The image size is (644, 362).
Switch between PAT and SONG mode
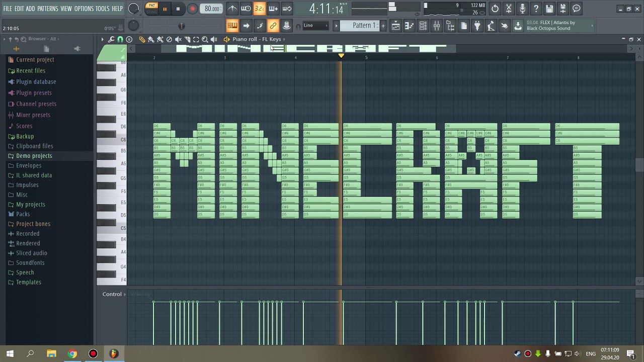click(x=151, y=9)
